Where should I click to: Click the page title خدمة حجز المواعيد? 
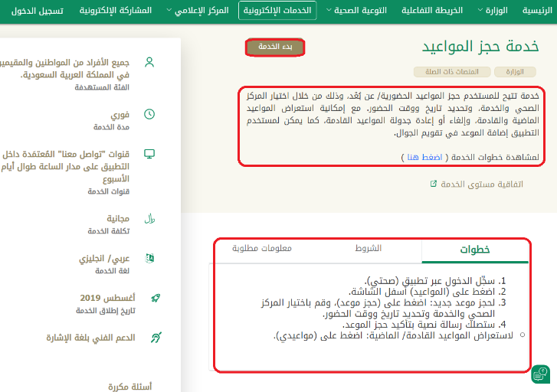tap(480, 47)
